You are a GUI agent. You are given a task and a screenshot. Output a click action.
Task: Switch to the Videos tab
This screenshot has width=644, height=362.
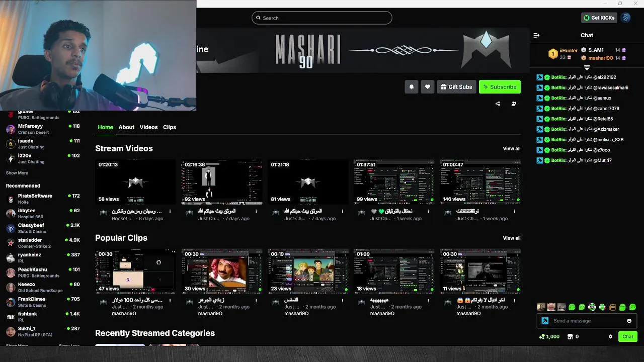148,127
